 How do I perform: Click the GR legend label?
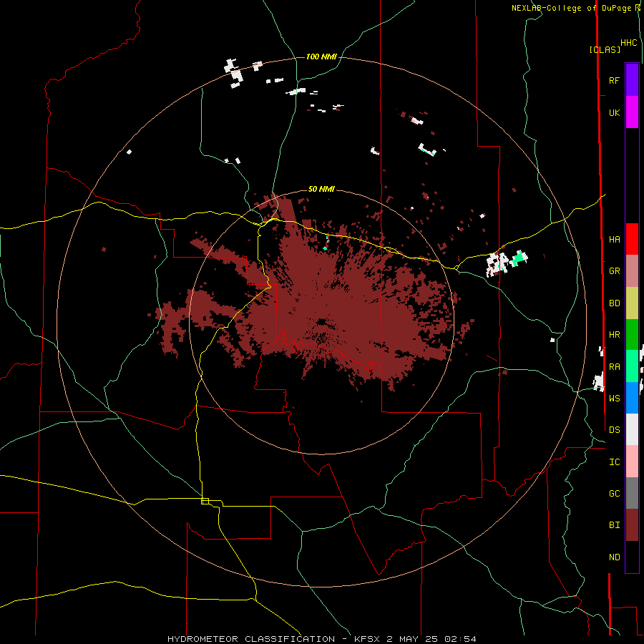click(614, 271)
